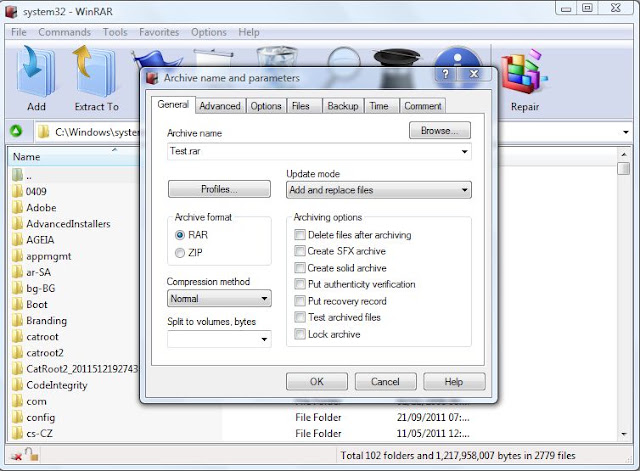This screenshot has height=471, width=640.
Task: Open Split to volumes dropdown arrow
Action: tap(264, 339)
